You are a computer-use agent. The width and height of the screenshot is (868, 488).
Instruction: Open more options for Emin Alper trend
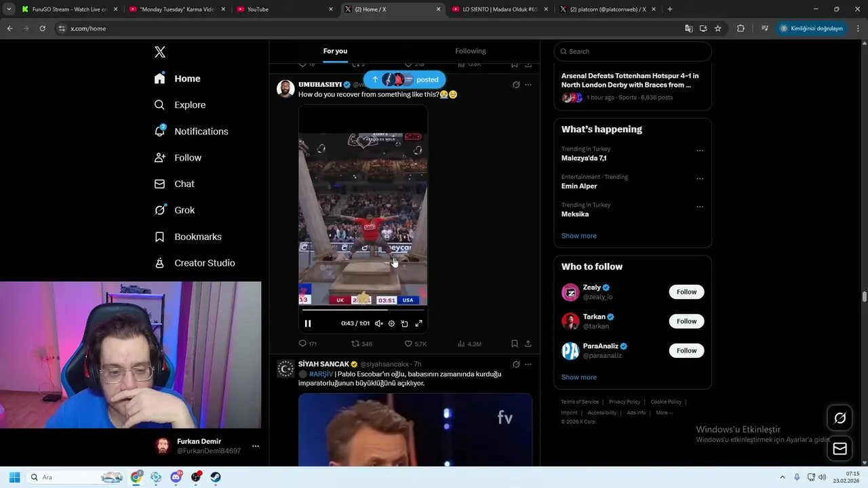700,179
